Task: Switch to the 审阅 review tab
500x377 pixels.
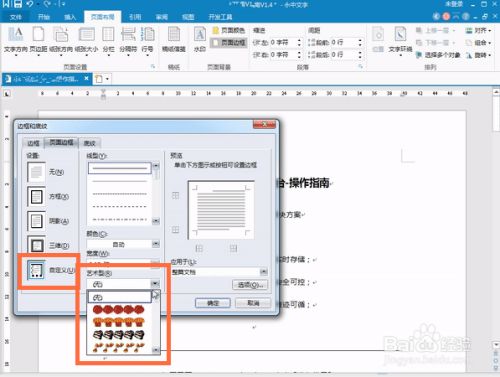Action: (x=162, y=17)
